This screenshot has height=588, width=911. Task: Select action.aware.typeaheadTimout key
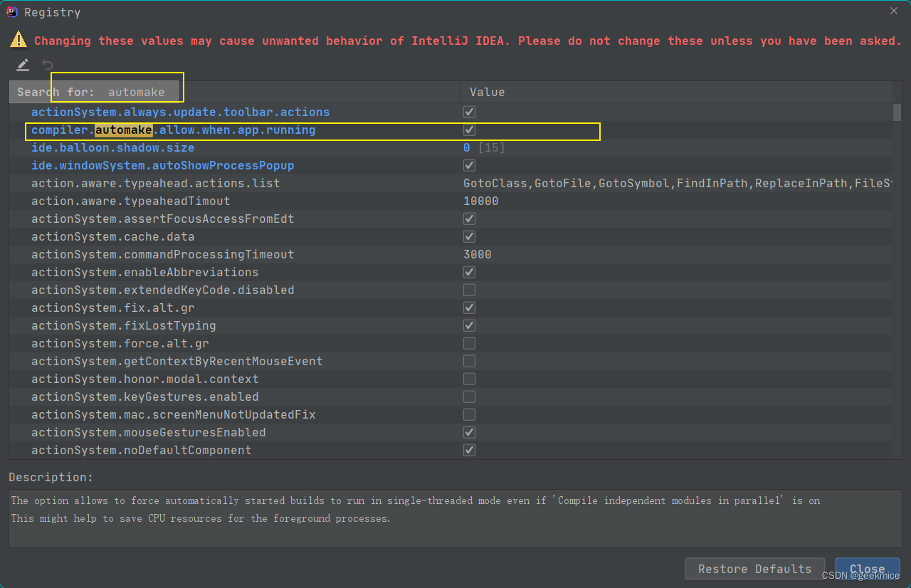130,201
